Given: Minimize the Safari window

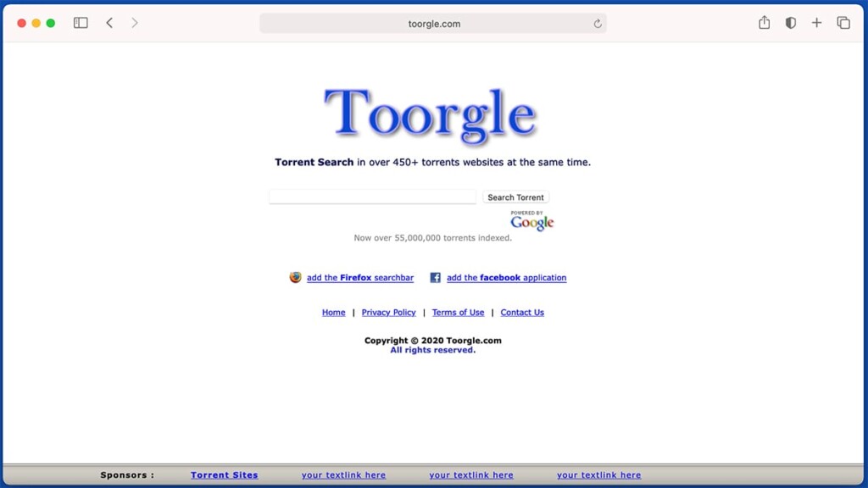Looking at the screenshot, I should (x=36, y=23).
